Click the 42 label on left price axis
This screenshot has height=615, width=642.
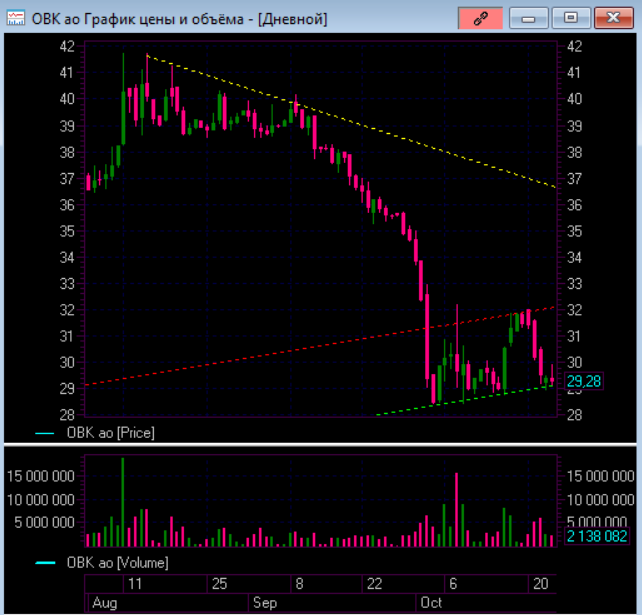pos(67,46)
